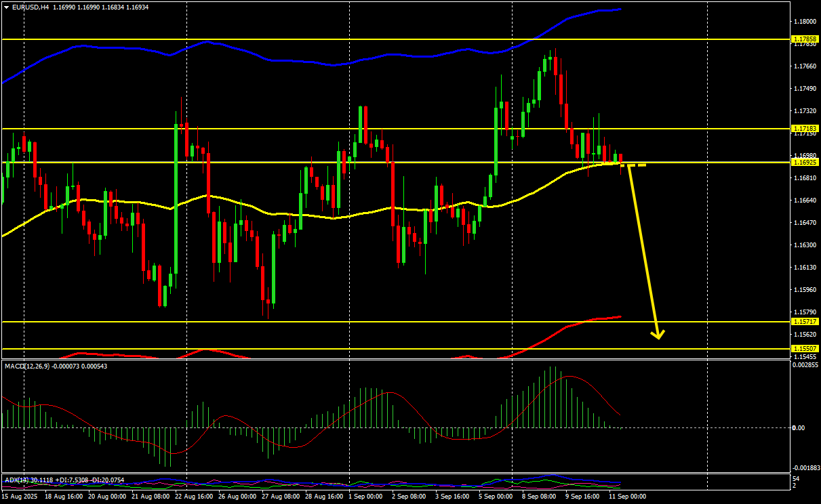Click the 5 Sep 00:00 time label
The height and width of the screenshot is (504, 821).
[496, 497]
